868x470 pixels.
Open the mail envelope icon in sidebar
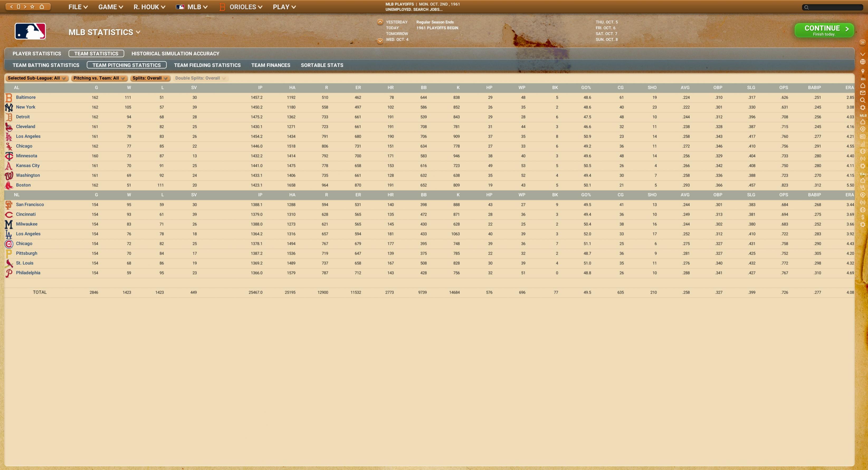pyautogui.click(x=863, y=93)
